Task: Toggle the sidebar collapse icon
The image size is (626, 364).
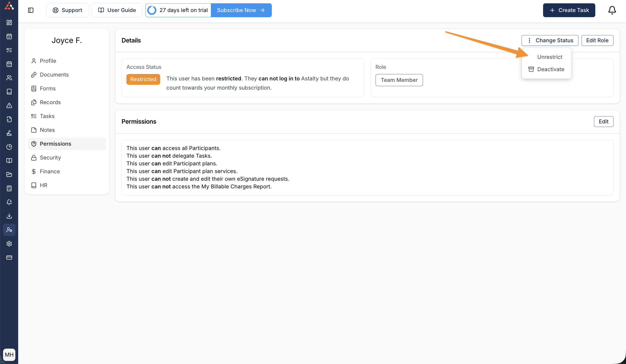Action: 31,10
